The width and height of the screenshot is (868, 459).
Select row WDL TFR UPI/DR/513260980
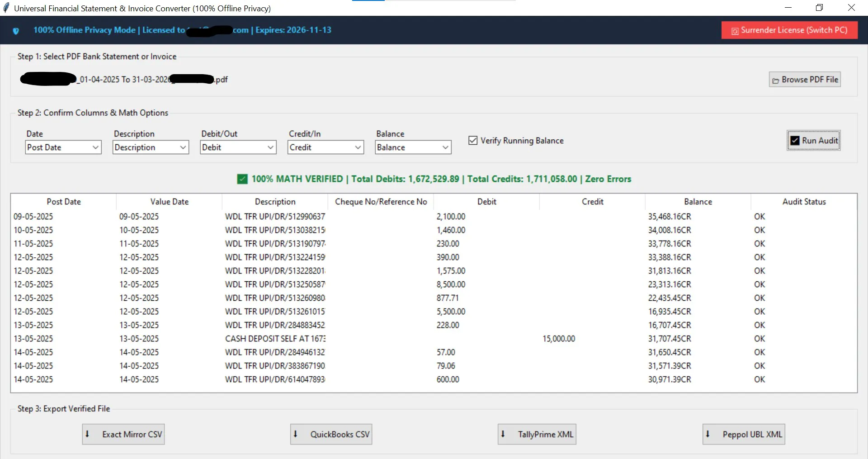click(x=434, y=298)
